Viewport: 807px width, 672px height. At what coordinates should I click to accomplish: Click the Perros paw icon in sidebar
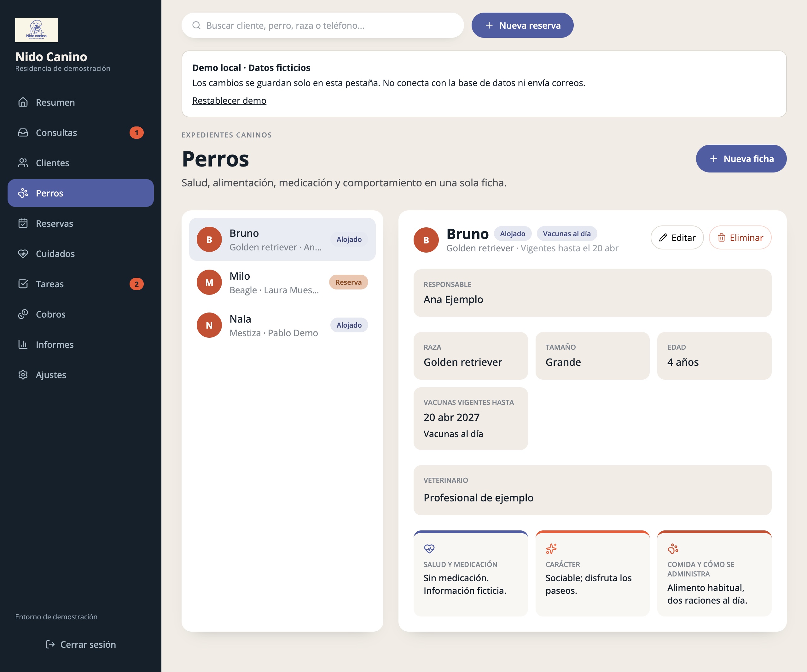[x=23, y=193]
